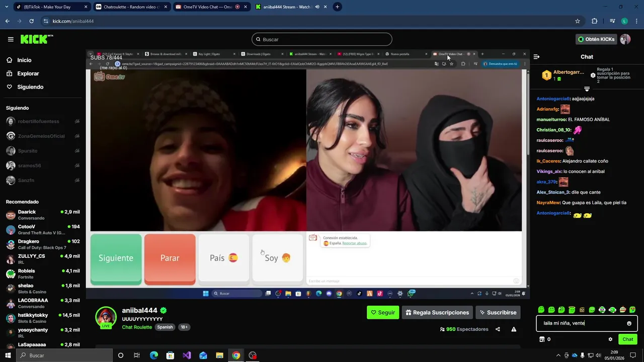Open Sanzfn followed channel

[x=43, y=180]
